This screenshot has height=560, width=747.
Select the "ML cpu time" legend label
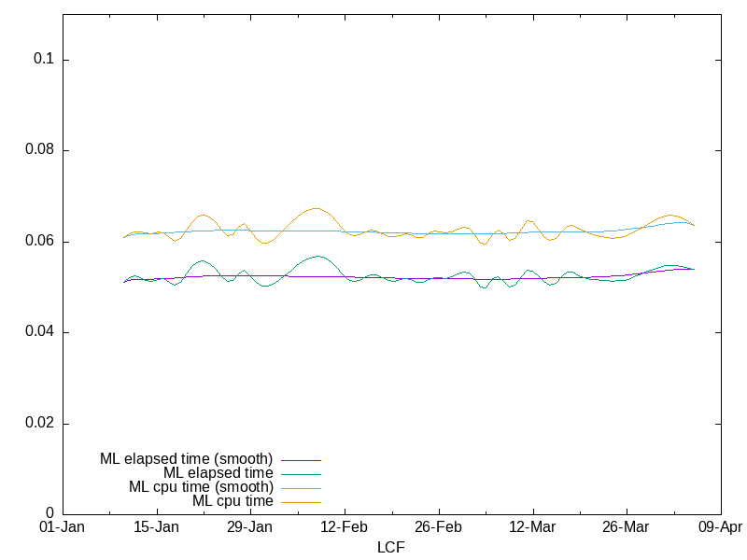pos(233,501)
